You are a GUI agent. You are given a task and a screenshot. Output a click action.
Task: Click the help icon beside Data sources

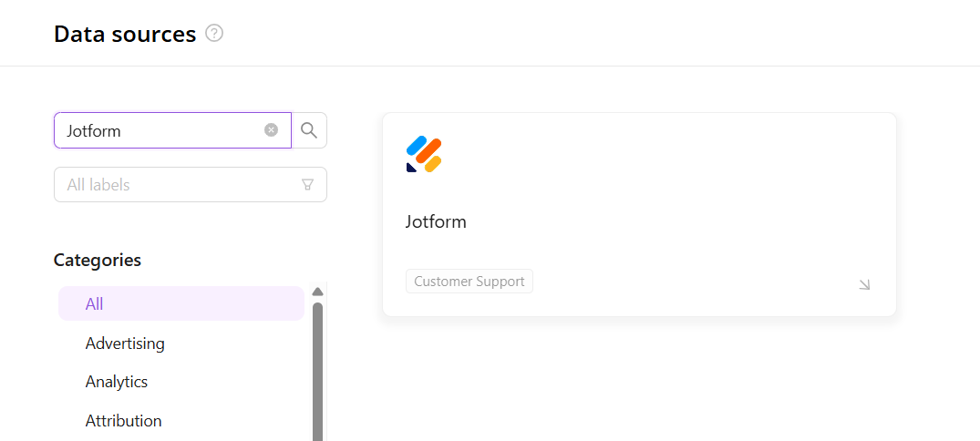pos(214,34)
